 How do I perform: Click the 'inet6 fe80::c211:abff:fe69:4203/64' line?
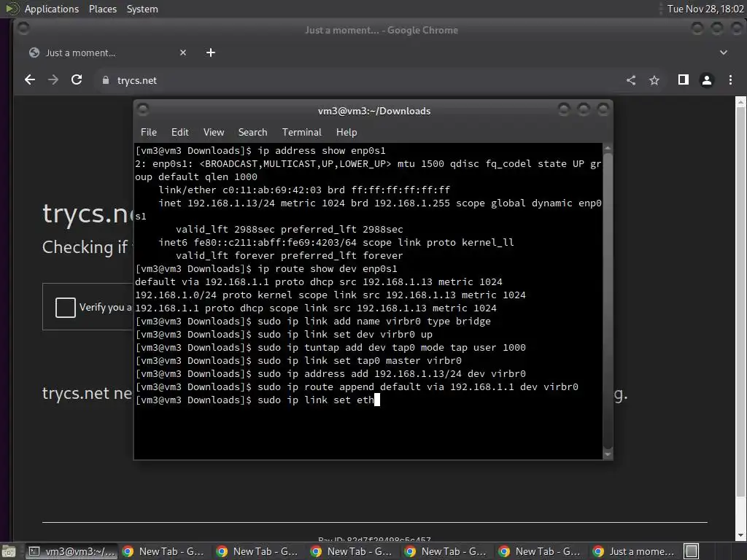tap(336, 242)
